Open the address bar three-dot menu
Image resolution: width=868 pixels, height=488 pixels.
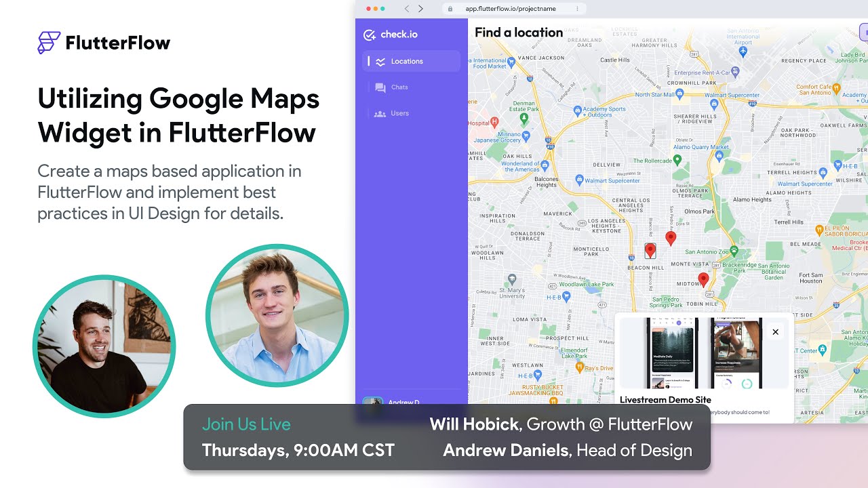[x=577, y=9]
